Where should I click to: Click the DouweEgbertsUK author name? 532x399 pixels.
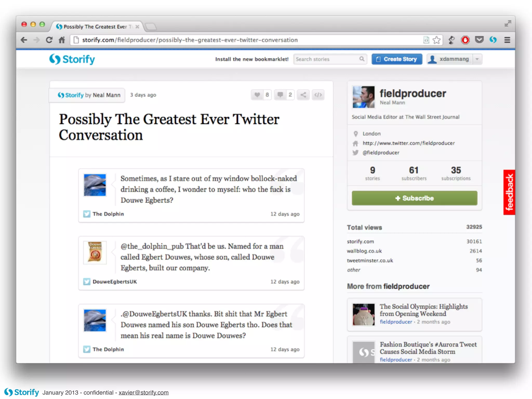[115, 282]
